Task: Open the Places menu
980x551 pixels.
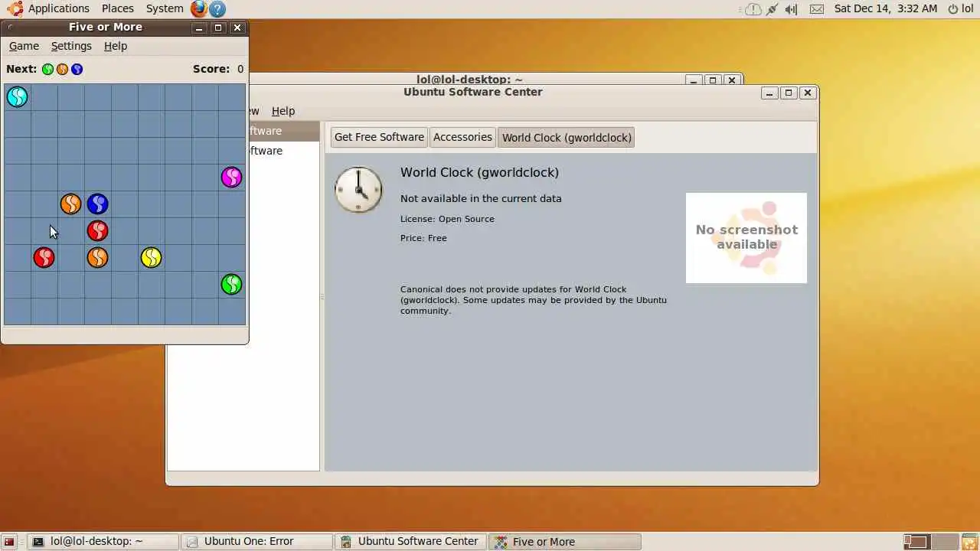Action: (118, 8)
